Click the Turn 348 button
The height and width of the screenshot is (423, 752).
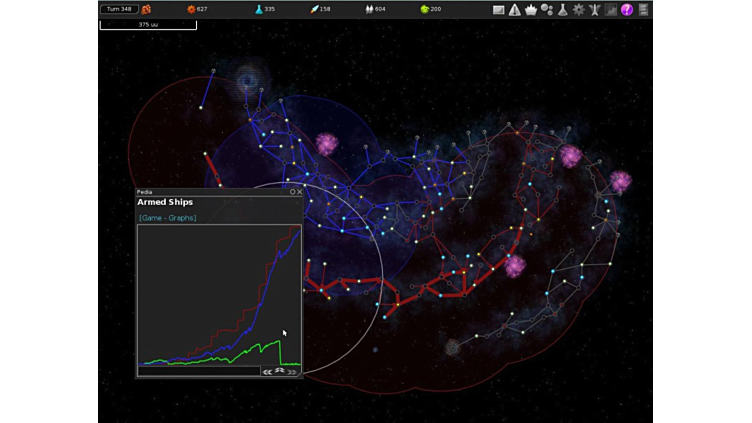tap(119, 9)
